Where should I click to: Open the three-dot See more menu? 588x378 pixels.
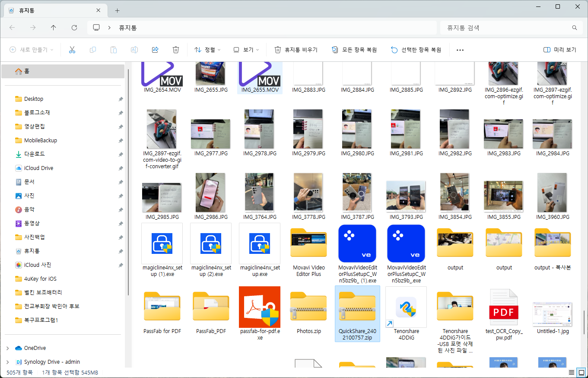pos(460,50)
